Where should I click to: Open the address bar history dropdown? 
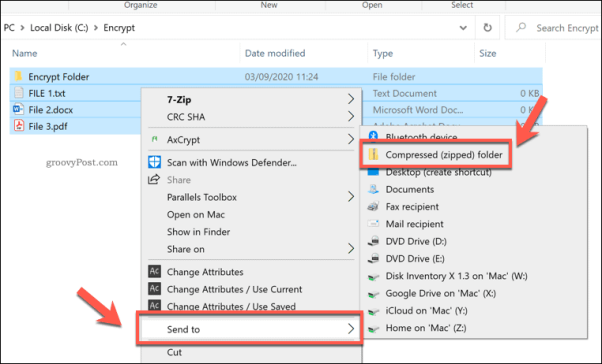[x=463, y=28]
